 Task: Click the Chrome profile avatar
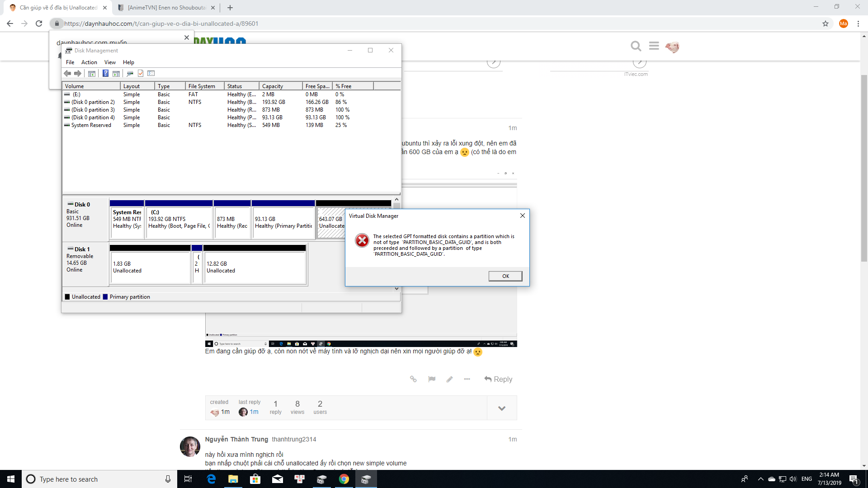[x=843, y=23]
